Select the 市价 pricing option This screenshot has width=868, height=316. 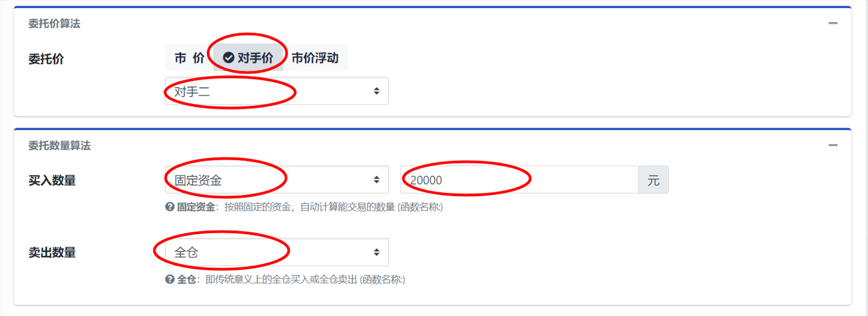click(189, 58)
